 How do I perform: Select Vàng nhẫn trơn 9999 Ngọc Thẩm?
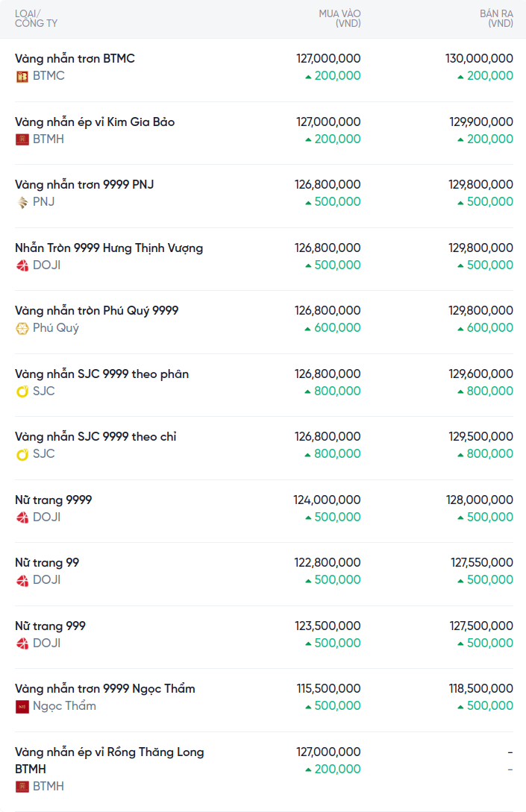(x=104, y=688)
